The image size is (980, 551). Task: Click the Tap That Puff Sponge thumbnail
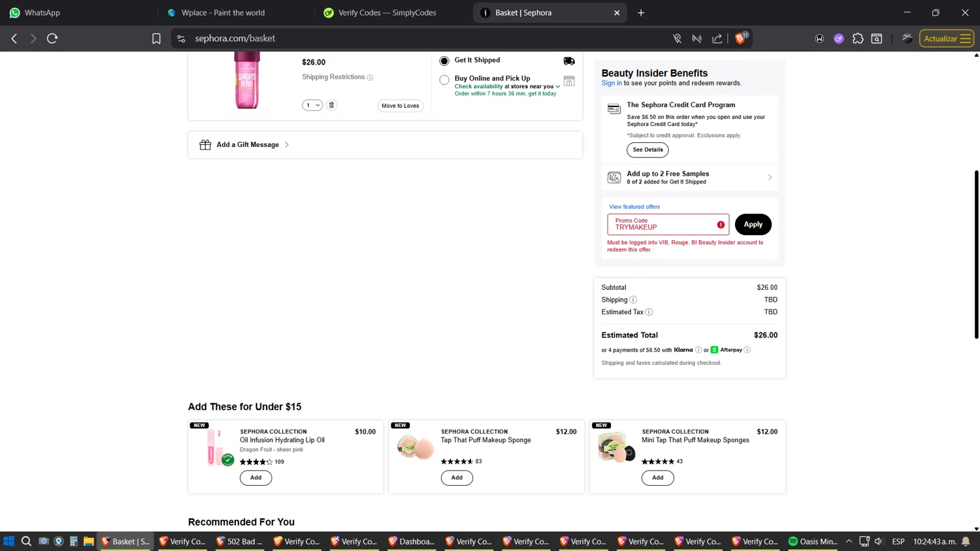(416, 448)
